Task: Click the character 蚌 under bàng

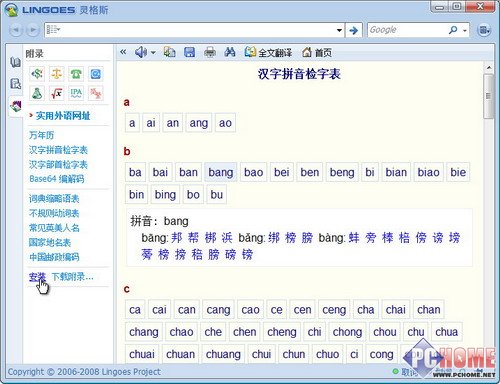Action: pyautogui.click(x=354, y=238)
